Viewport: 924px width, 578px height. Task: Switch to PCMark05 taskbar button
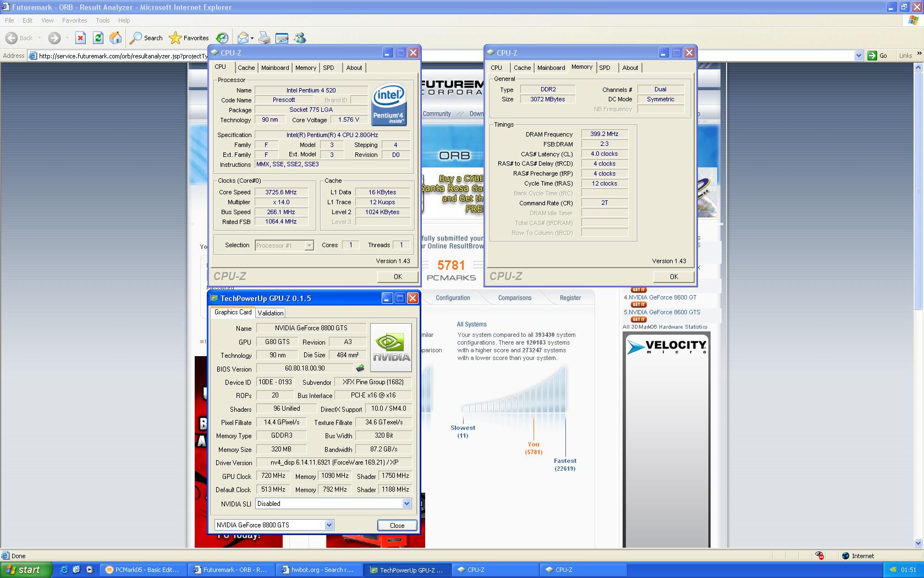[x=142, y=570]
